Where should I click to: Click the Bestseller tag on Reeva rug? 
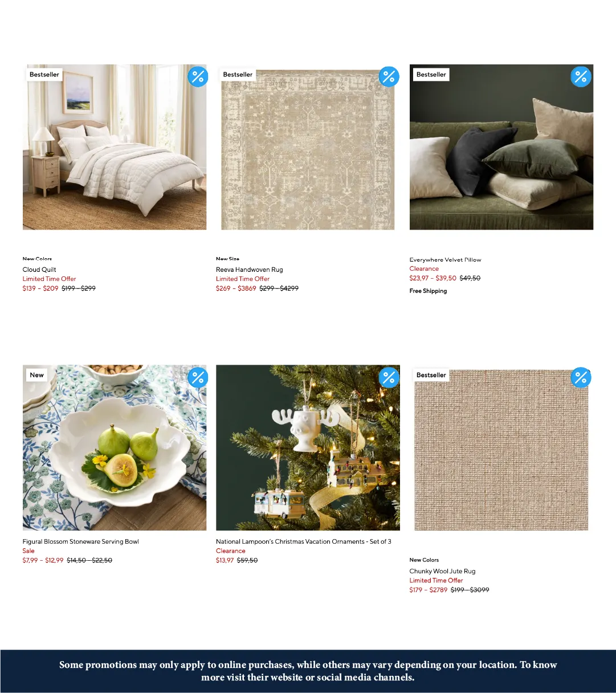coord(238,75)
